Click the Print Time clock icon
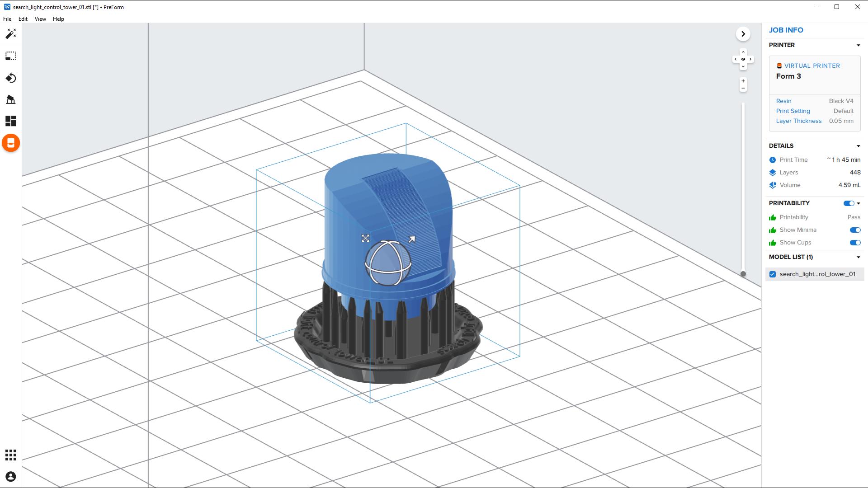Image resolution: width=868 pixels, height=488 pixels. click(773, 160)
